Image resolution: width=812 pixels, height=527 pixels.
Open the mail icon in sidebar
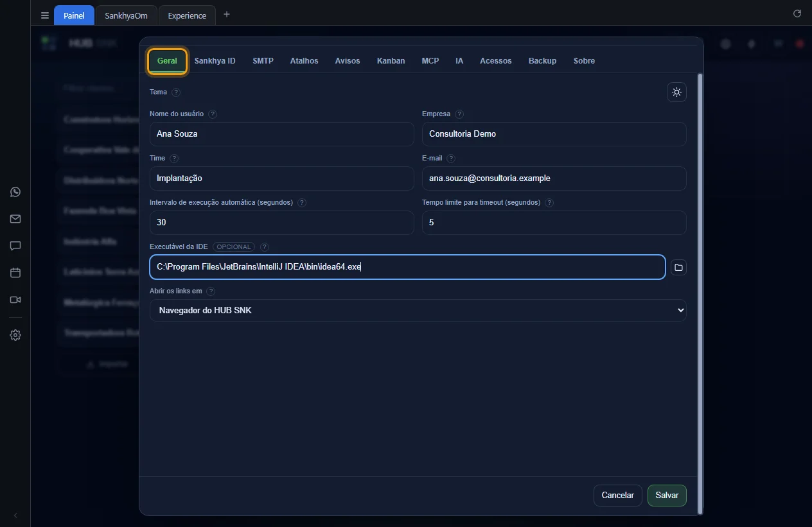[15, 219]
